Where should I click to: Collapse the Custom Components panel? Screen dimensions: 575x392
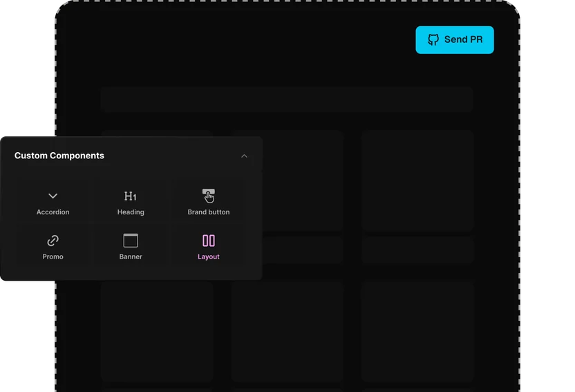coord(244,156)
